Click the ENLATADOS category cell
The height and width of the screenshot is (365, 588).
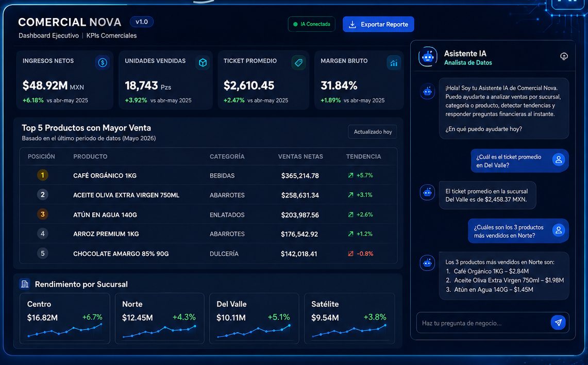point(227,214)
